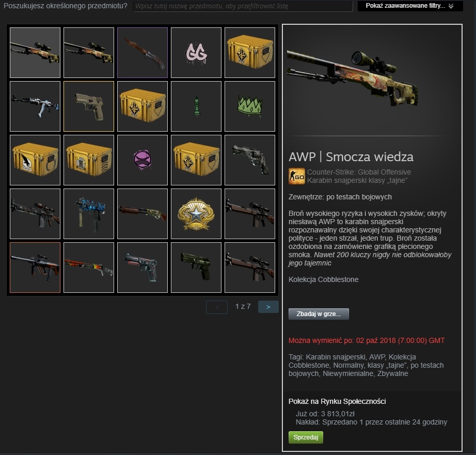Select the scoped AUG rifle with orange border
The image size is (476, 455).
pyautogui.click(x=35, y=268)
